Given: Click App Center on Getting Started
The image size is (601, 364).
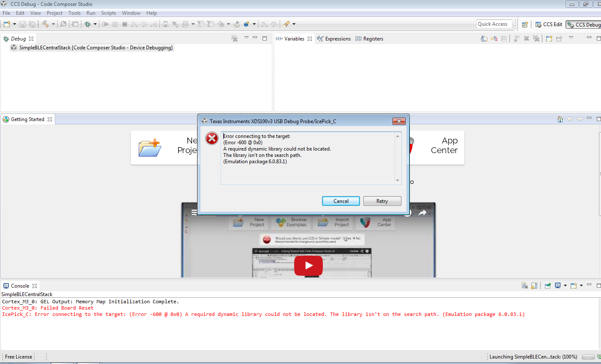Looking at the screenshot, I should (444, 146).
